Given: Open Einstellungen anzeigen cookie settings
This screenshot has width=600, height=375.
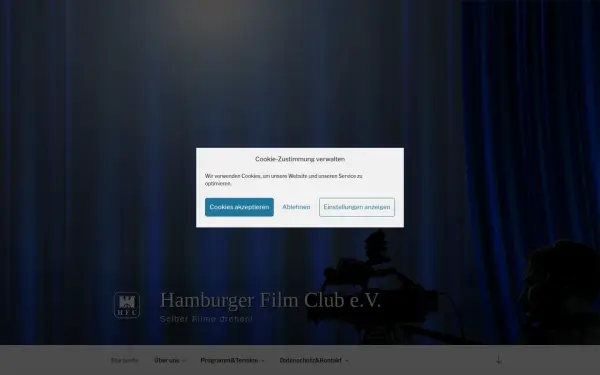Looking at the screenshot, I should coord(357,207).
